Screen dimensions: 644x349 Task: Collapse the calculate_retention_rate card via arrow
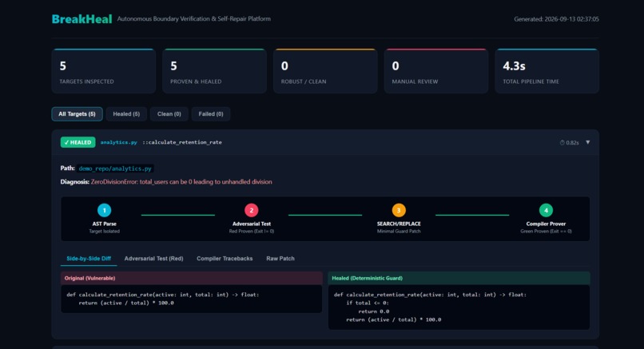588,142
